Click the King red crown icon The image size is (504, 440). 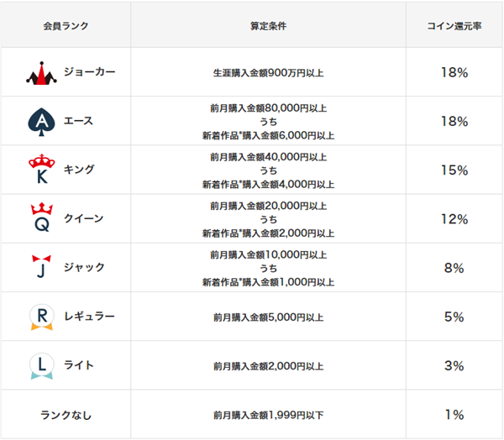click(40, 170)
